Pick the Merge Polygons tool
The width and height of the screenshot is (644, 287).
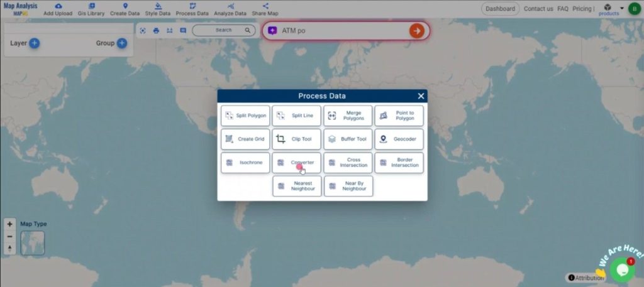click(x=348, y=116)
